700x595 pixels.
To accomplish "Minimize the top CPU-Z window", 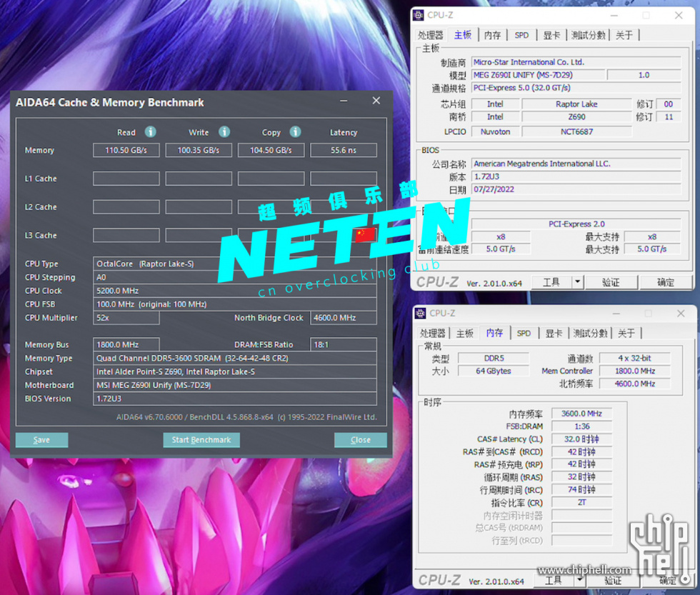I will [x=614, y=16].
